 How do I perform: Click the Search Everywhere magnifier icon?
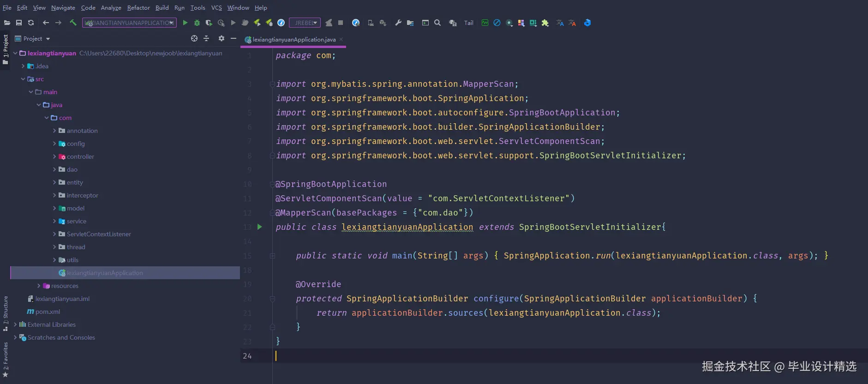(x=437, y=23)
